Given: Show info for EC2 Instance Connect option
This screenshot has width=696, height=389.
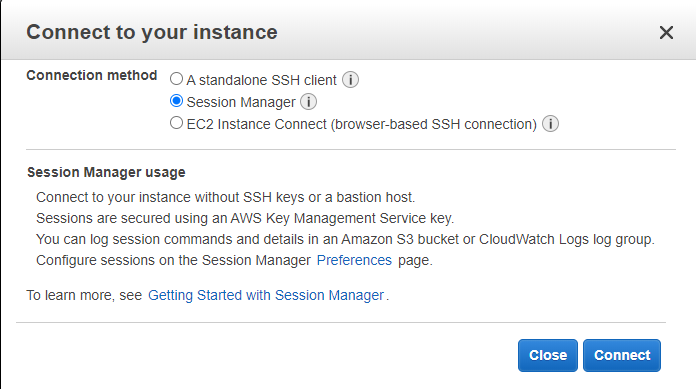Looking at the screenshot, I should 550,124.
